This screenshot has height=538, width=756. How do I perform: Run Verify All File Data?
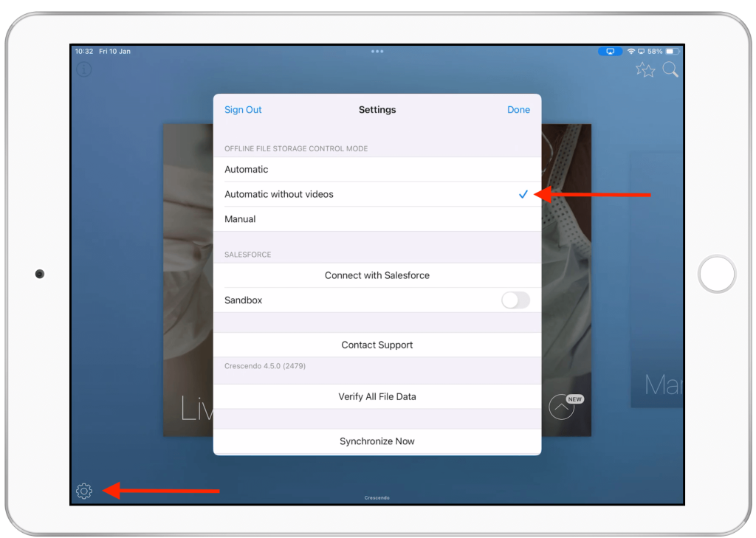(x=377, y=396)
